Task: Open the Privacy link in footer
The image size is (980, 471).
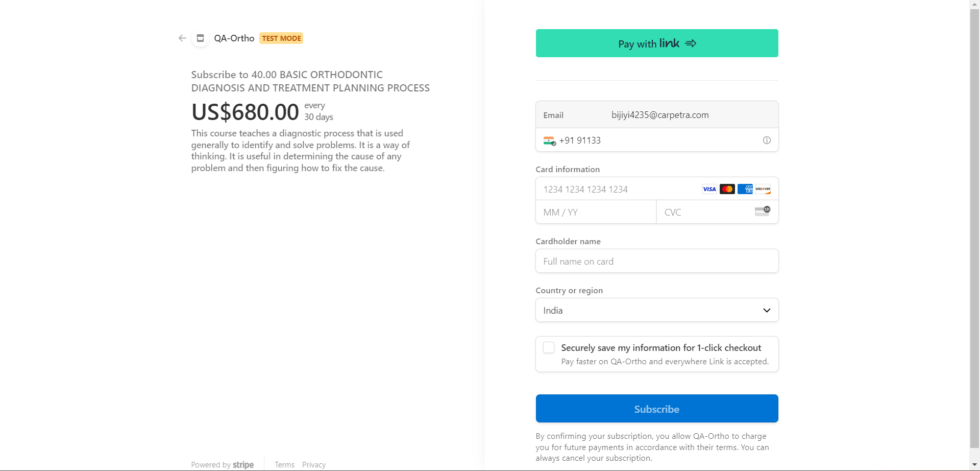Action: tap(313, 464)
